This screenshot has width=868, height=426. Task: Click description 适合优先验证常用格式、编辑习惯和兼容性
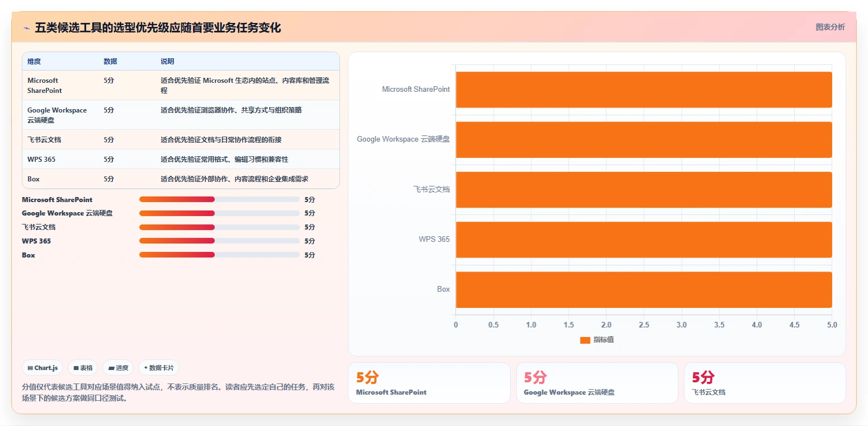coord(224,159)
